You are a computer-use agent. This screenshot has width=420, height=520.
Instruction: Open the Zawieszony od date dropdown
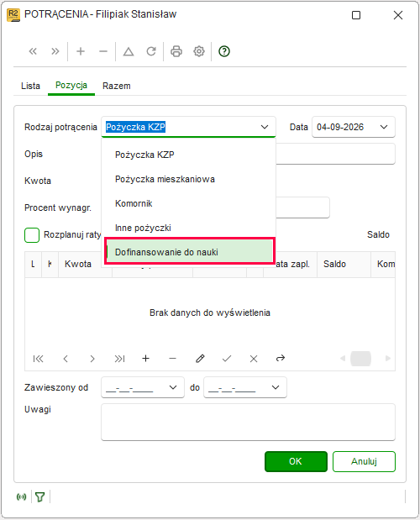click(x=173, y=387)
